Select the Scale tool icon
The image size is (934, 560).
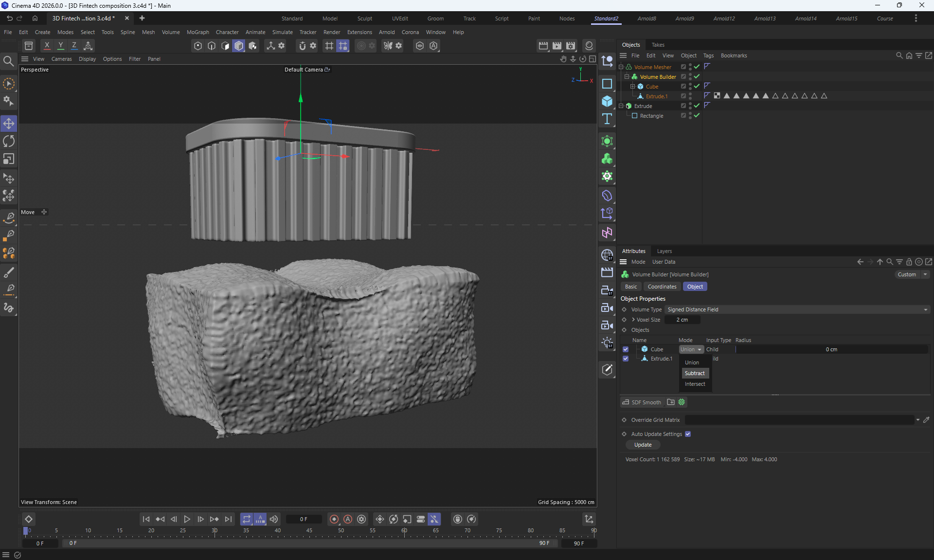click(9, 159)
